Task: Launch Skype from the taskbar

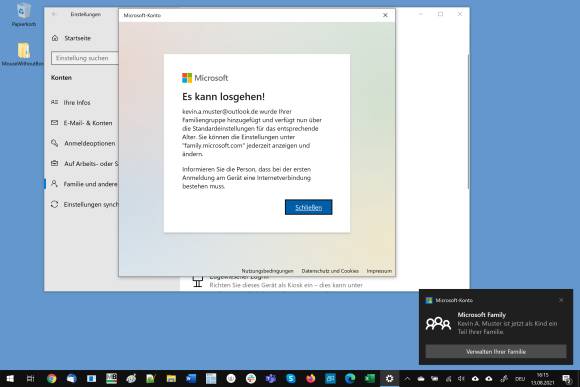Action: coord(291,378)
